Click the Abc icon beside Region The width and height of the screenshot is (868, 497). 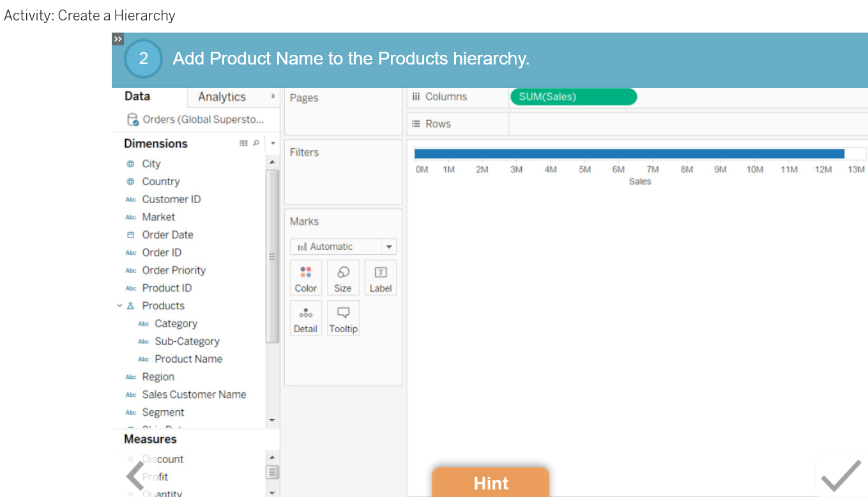pyautogui.click(x=131, y=378)
